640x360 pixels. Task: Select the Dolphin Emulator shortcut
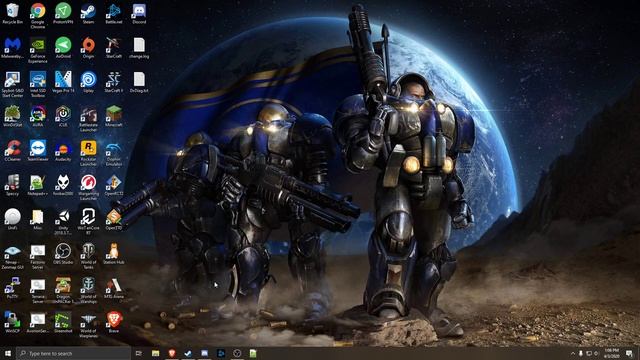pyautogui.click(x=113, y=153)
